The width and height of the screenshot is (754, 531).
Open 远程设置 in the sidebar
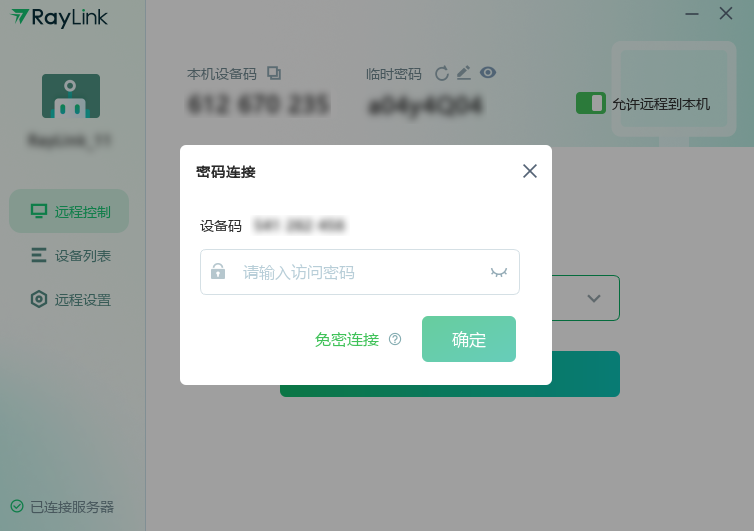click(69, 299)
